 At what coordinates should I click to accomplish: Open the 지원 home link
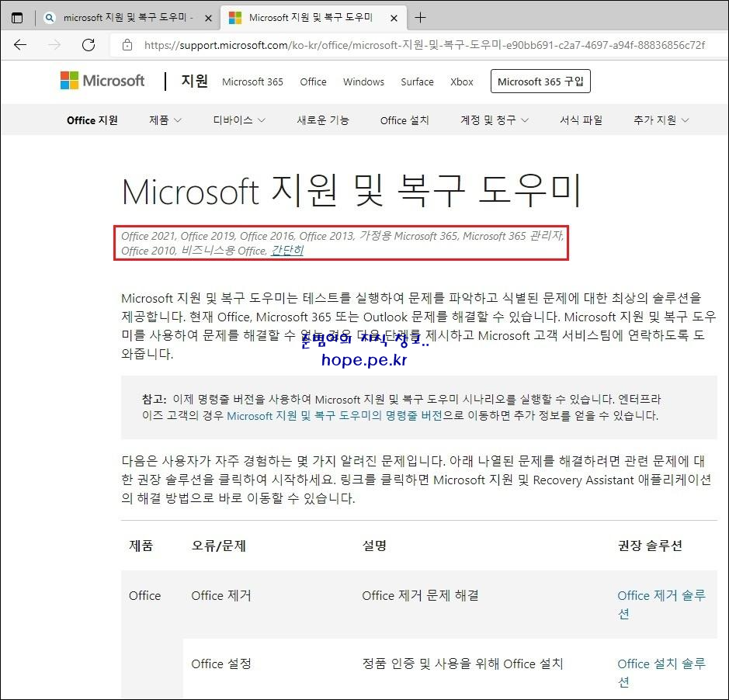point(194,81)
